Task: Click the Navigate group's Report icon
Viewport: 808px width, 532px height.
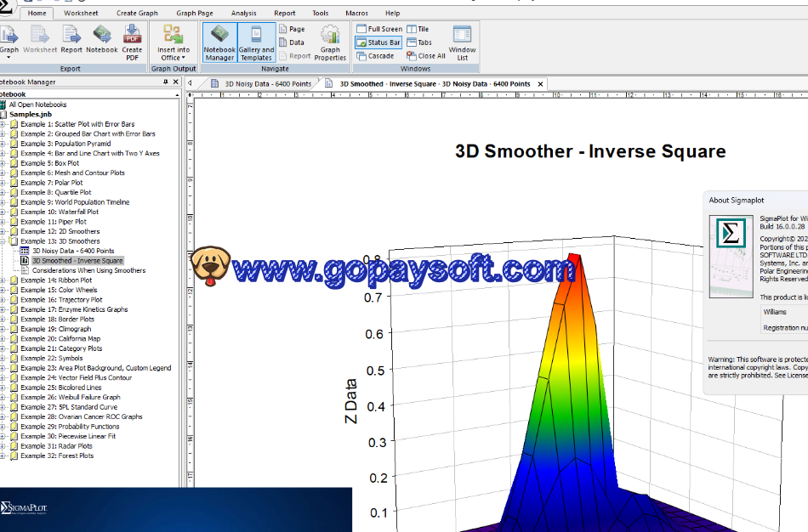Action: coord(295,55)
